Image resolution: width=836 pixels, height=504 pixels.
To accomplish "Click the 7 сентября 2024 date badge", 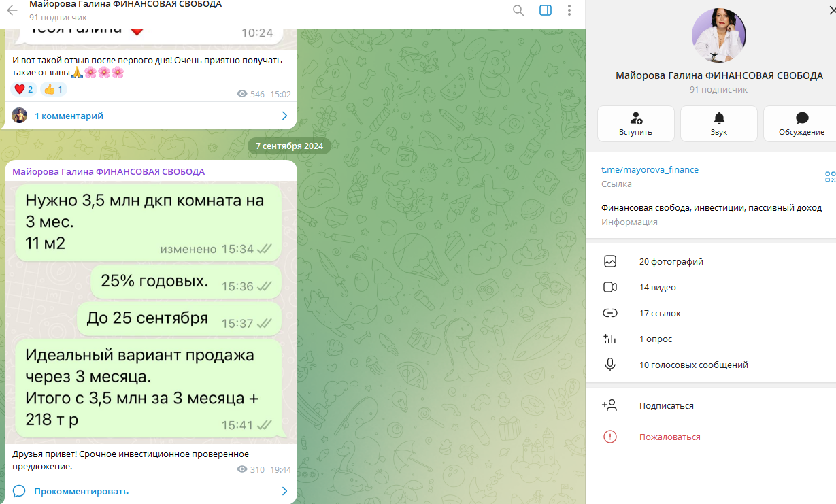I will tap(288, 146).
